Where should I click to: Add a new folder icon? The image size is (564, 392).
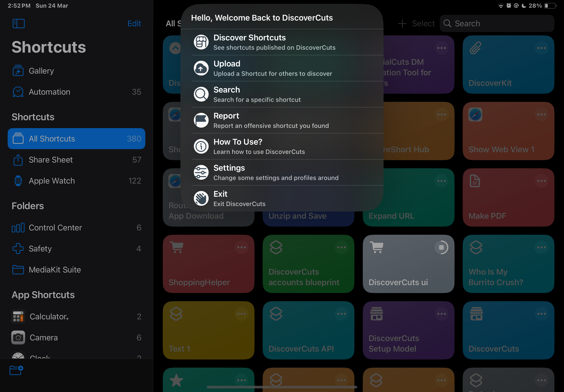[x=16, y=370]
